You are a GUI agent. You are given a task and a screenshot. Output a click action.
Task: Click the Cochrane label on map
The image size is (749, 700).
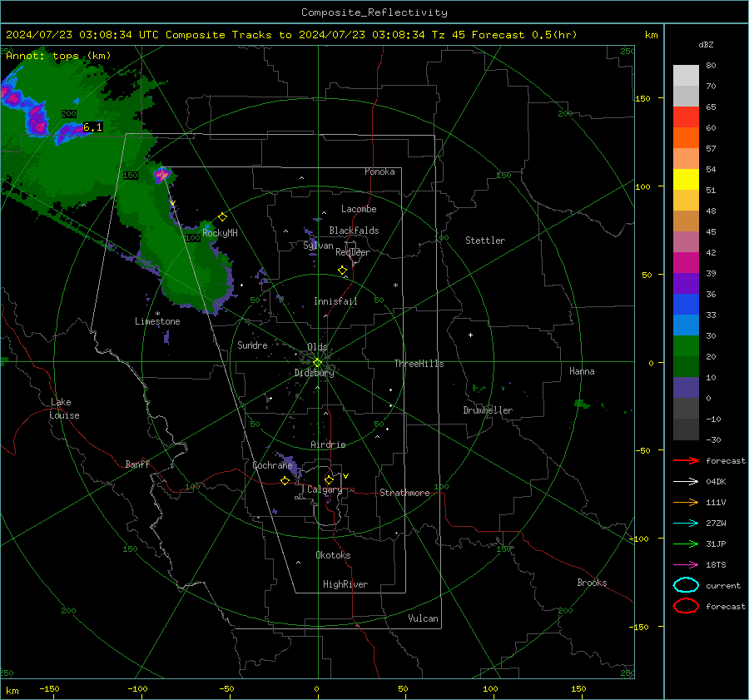tap(272, 465)
